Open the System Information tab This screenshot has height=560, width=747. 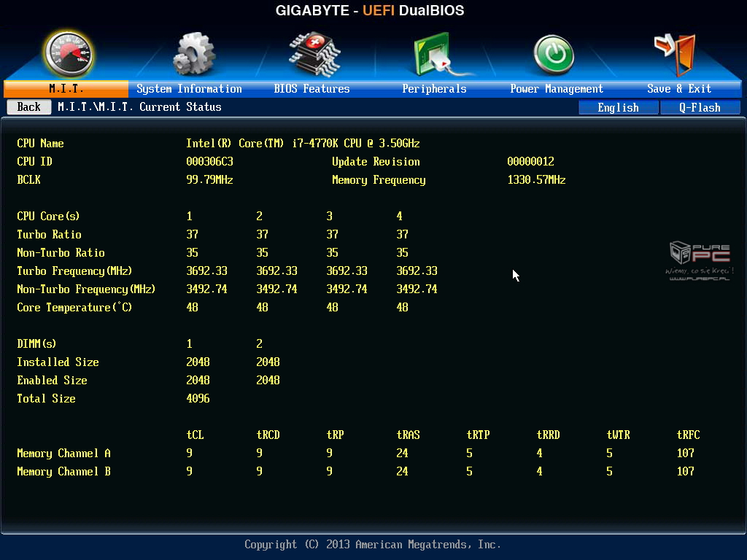pos(189,89)
